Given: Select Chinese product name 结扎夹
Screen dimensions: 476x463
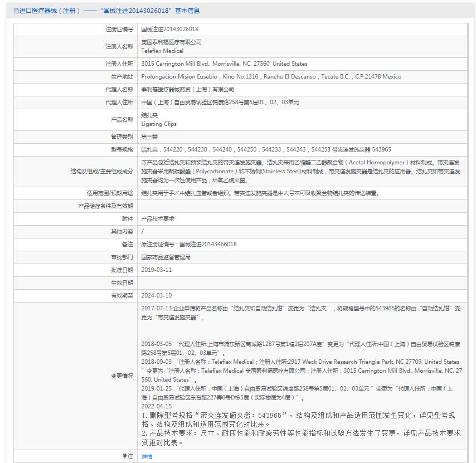Looking at the screenshot, I should (149, 115).
